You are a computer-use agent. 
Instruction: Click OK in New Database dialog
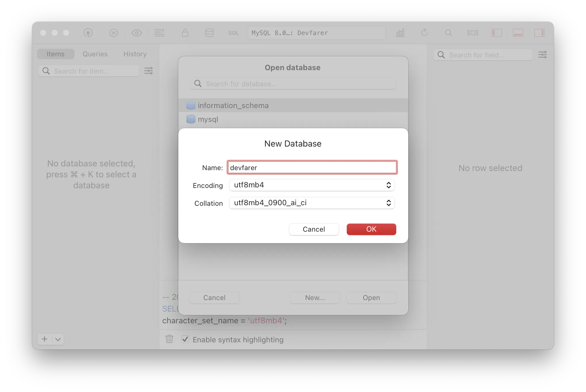[371, 229]
